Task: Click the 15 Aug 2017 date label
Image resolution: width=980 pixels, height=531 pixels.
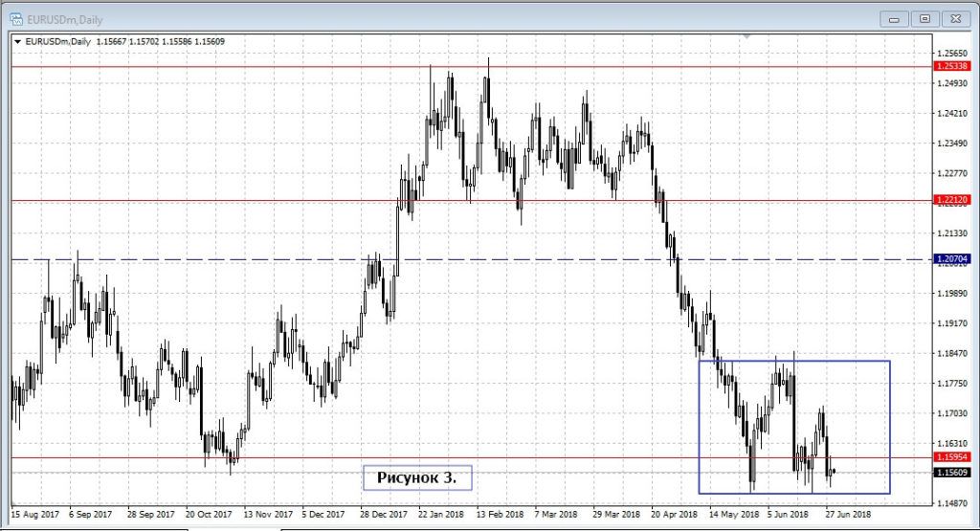Action: (x=33, y=513)
